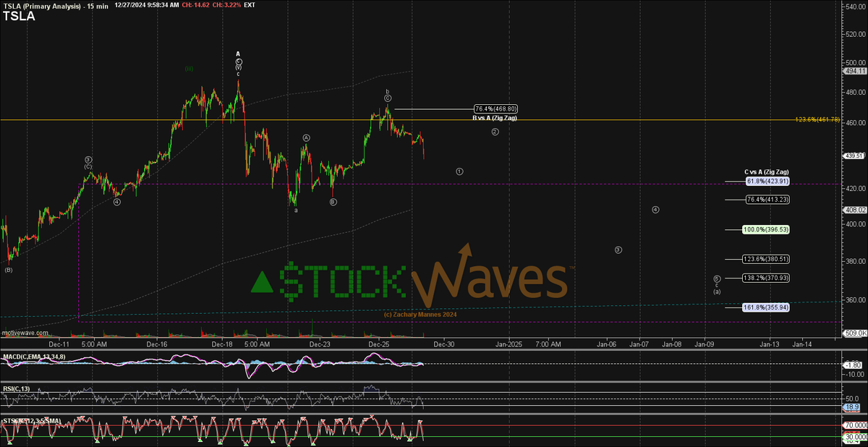
Task: Click the Jan-09 date on time axis
Action: (x=705, y=344)
